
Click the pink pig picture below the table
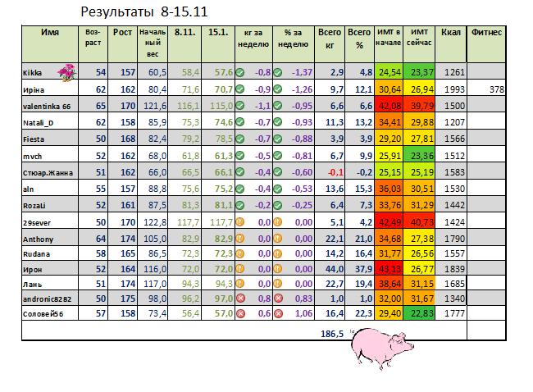(x=382, y=349)
